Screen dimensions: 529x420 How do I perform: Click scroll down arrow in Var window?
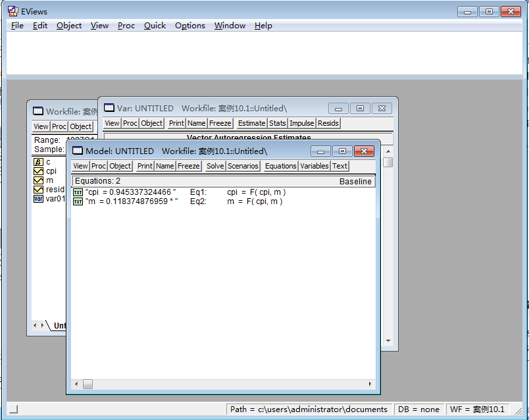tap(388, 341)
